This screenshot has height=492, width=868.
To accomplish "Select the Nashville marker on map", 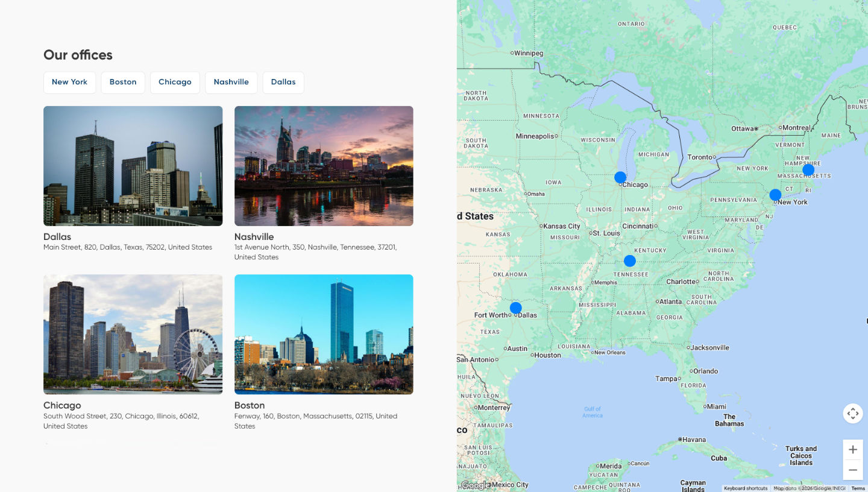I will pyautogui.click(x=630, y=261).
